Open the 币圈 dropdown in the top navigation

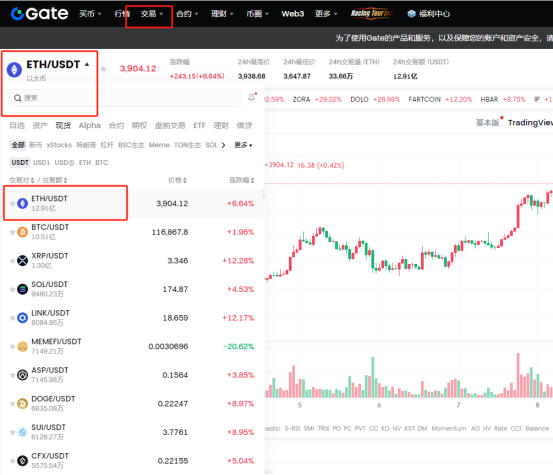258,14
